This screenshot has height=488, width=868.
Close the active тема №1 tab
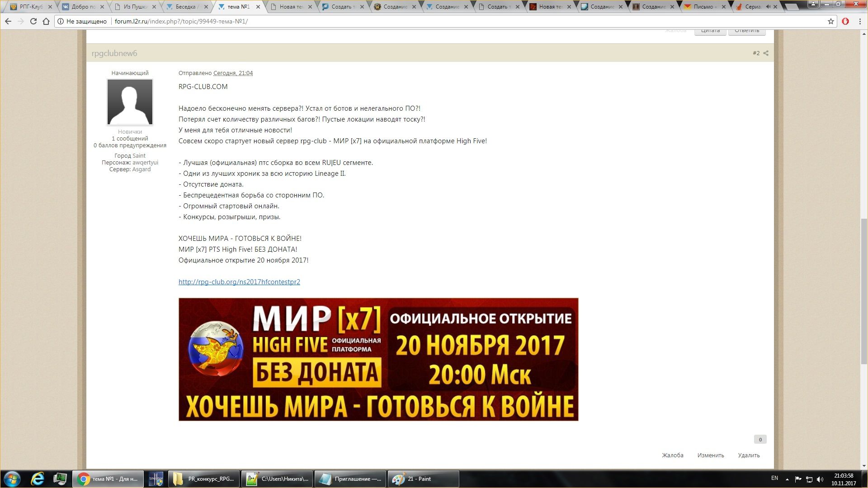tap(258, 7)
